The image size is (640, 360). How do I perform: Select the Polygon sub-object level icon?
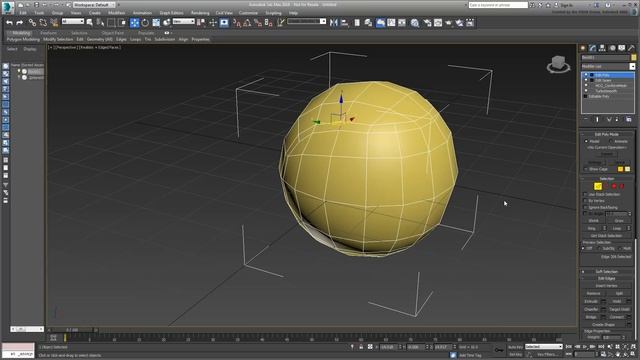(x=614, y=186)
